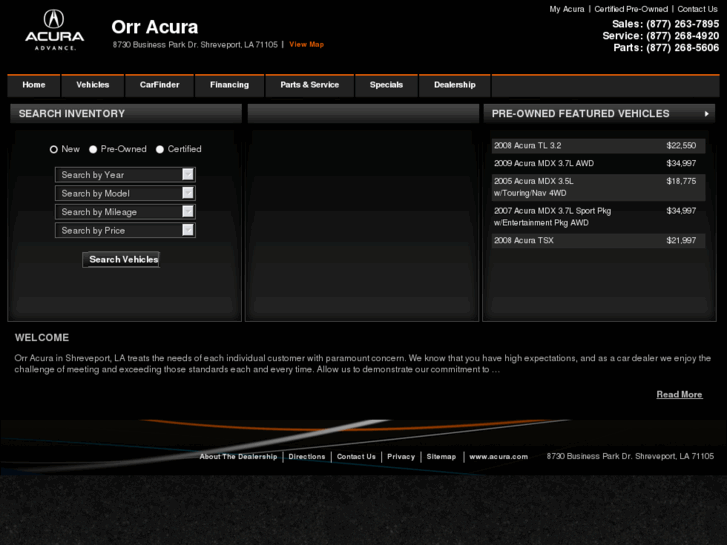Open the Specials menu
The width and height of the screenshot is (727, 545).
point(386,85)
